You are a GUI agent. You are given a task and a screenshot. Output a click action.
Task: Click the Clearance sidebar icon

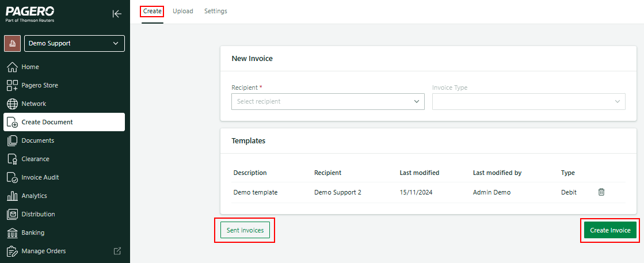coord(12,159)
